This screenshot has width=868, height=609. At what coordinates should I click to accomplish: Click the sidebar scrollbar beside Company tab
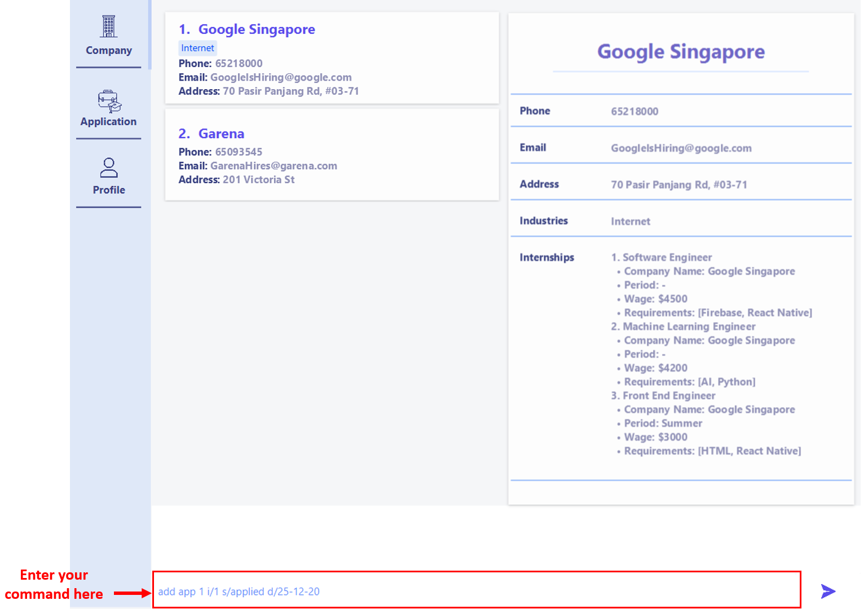tap(149, 34)
